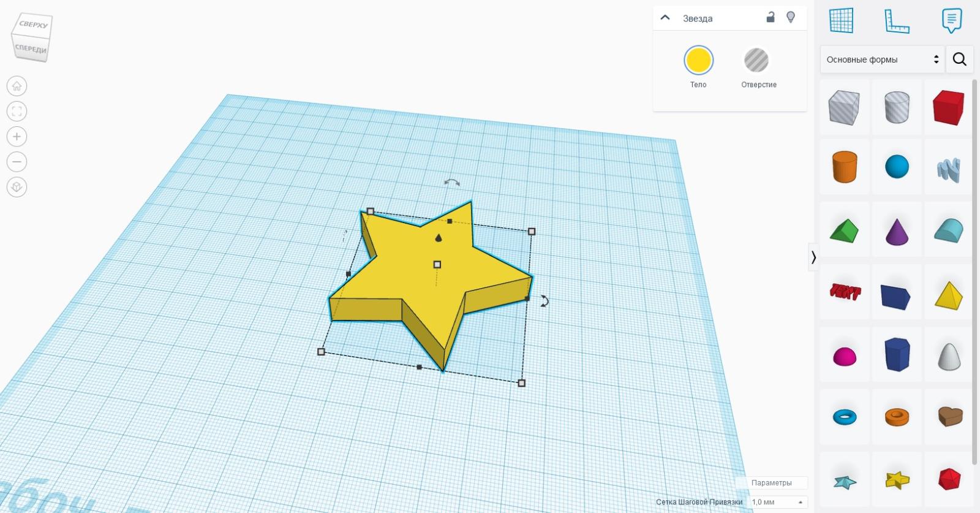Toggle the lock on Звезда shape
980x513 pixels.
point(771,17)
